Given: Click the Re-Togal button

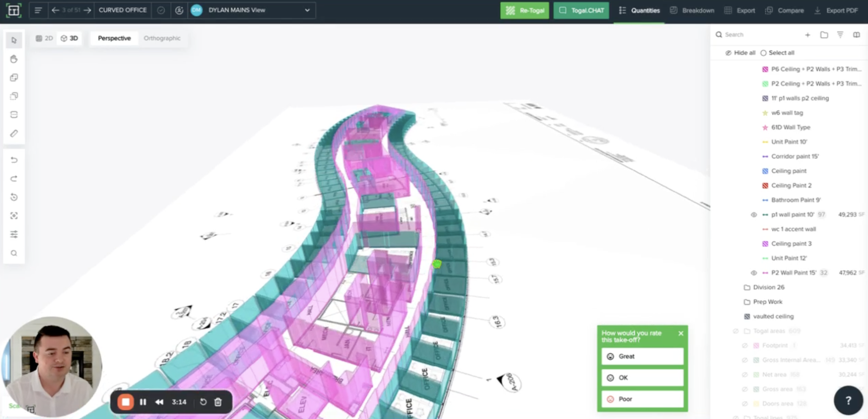Looking at the screenshot, I should [525, 10].
